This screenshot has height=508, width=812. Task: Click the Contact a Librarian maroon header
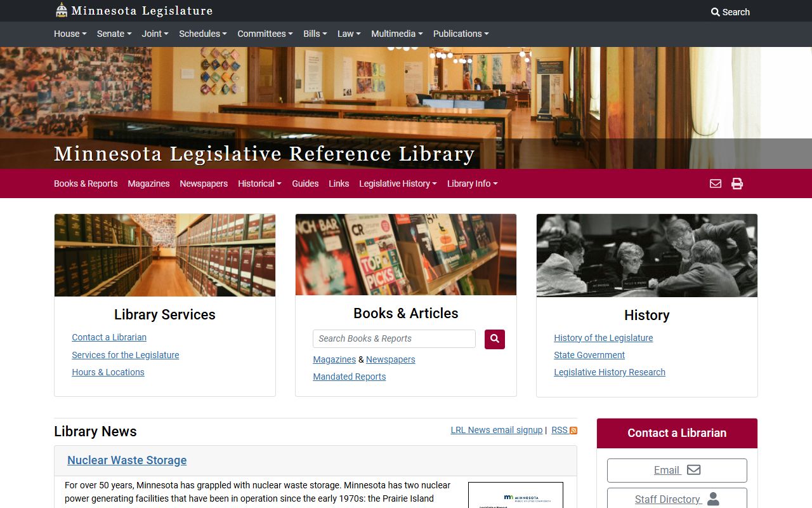pos(677,433)
